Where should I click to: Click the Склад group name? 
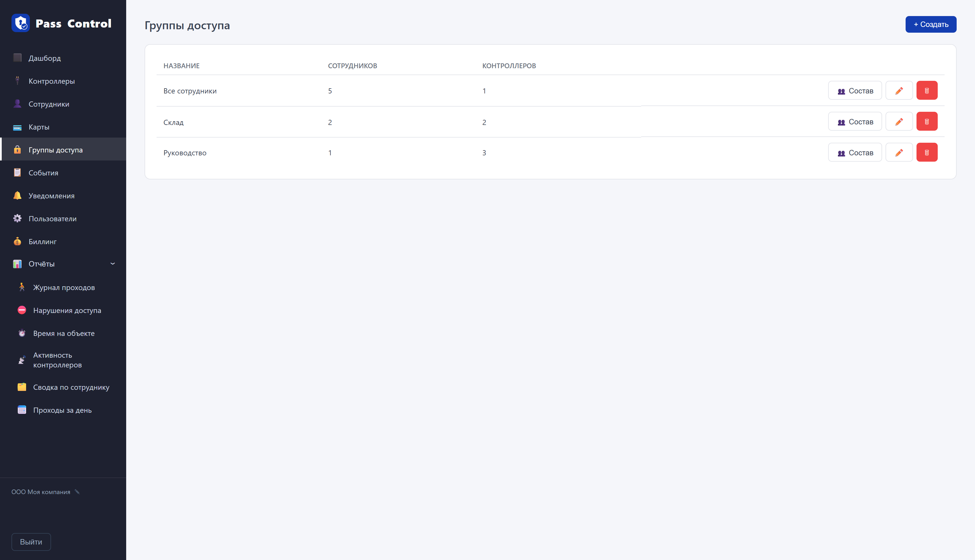pos(173,123)
